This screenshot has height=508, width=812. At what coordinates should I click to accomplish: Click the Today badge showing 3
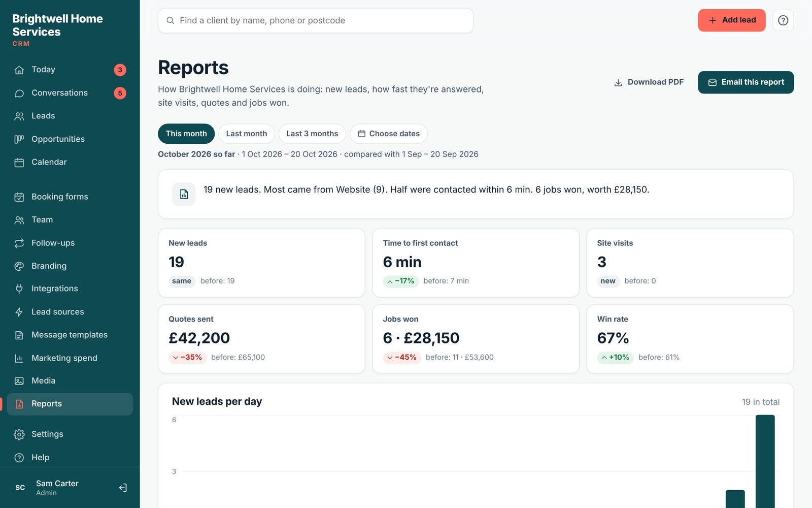120,70
